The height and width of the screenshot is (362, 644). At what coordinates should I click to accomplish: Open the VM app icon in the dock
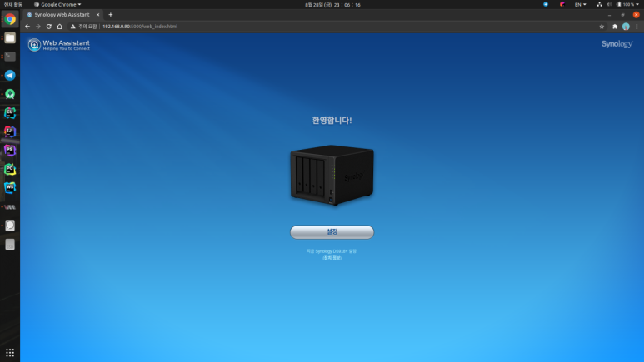pyautogui.click(x=10, y=207)
